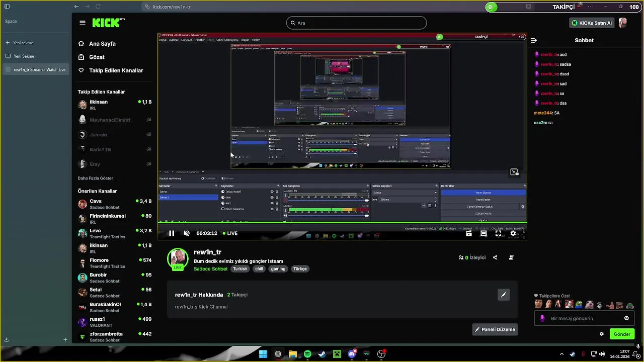The image size is (644, 362).
Task: Focus the Bir mesaj gönderin chat field
Action: click(584, 318)
